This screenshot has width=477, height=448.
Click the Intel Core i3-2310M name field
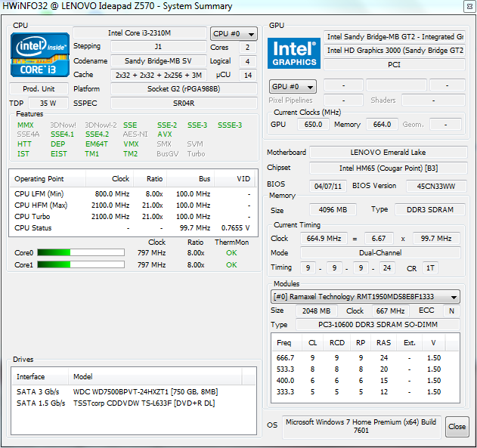pyautogui.click(x=140, y=32)
